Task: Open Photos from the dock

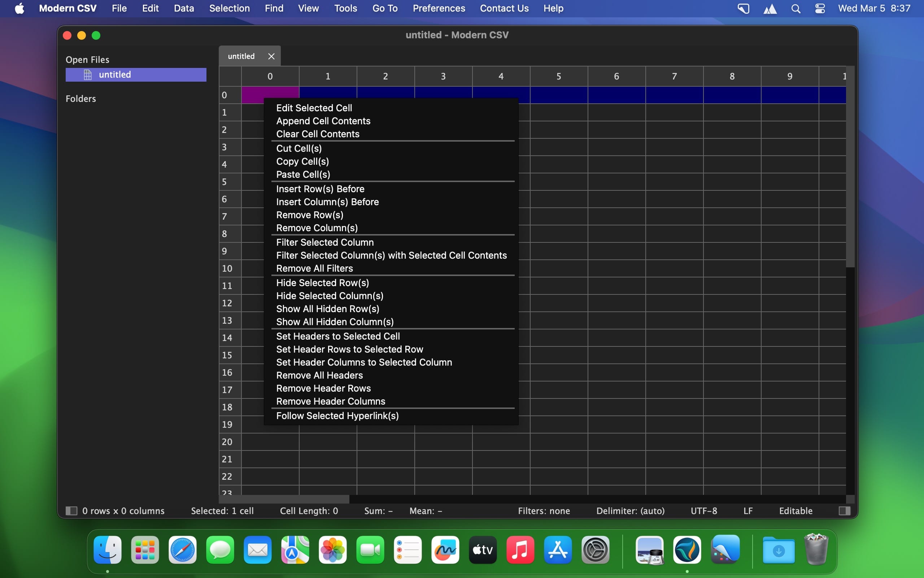Action: coord(333,550)
